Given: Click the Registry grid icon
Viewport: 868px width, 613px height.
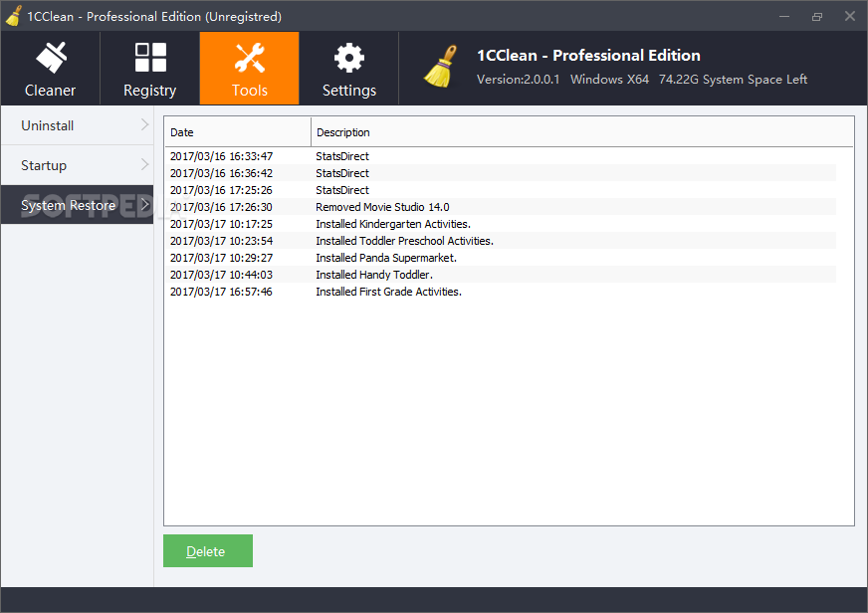Looking at the screenshot, I should [150, 58].
